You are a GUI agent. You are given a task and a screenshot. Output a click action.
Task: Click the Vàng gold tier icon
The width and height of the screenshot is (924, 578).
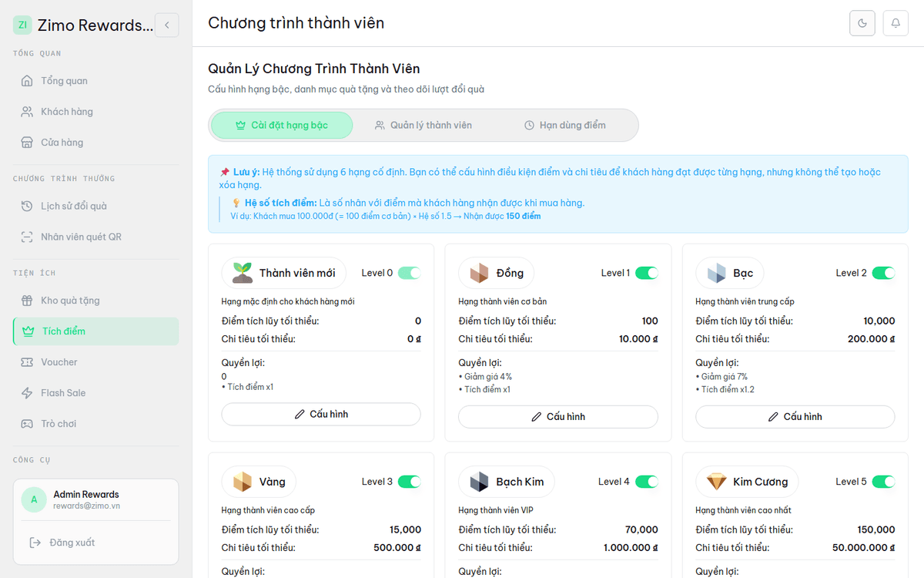243,482
